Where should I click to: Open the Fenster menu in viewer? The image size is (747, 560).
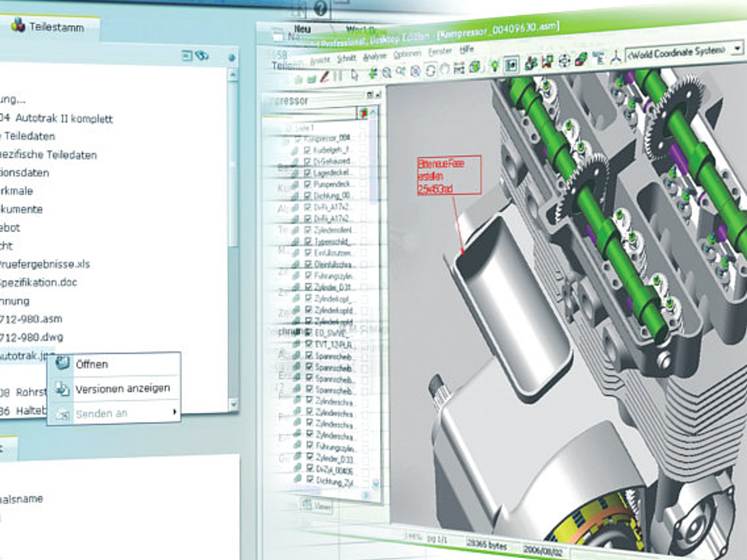tap(440, 52)
